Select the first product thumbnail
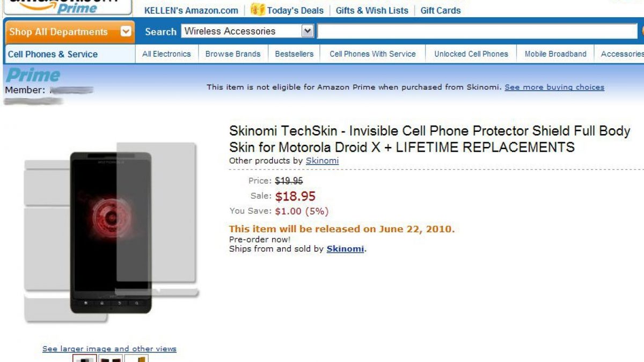Image resolution: width=644 pixels, height=362 pixels. [85, 358]
